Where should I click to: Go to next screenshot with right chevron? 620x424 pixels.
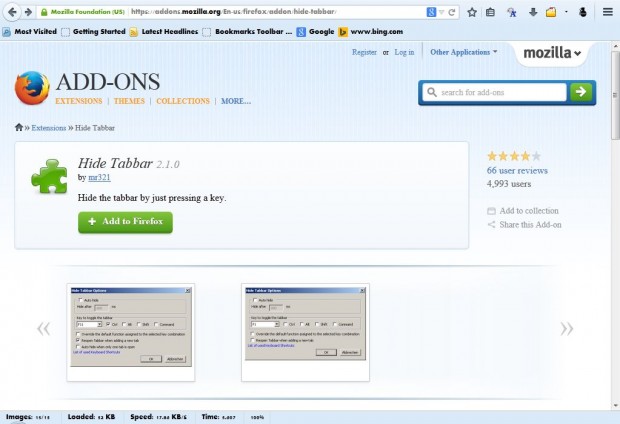tap(567, 329)
